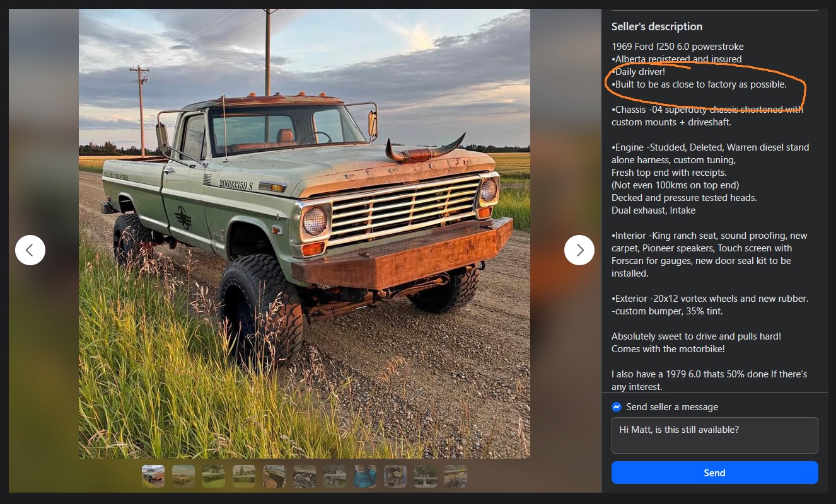This screenshot has width=836, height=504.
Task: Go to the next listing photo
Action: tap(579, 250)
